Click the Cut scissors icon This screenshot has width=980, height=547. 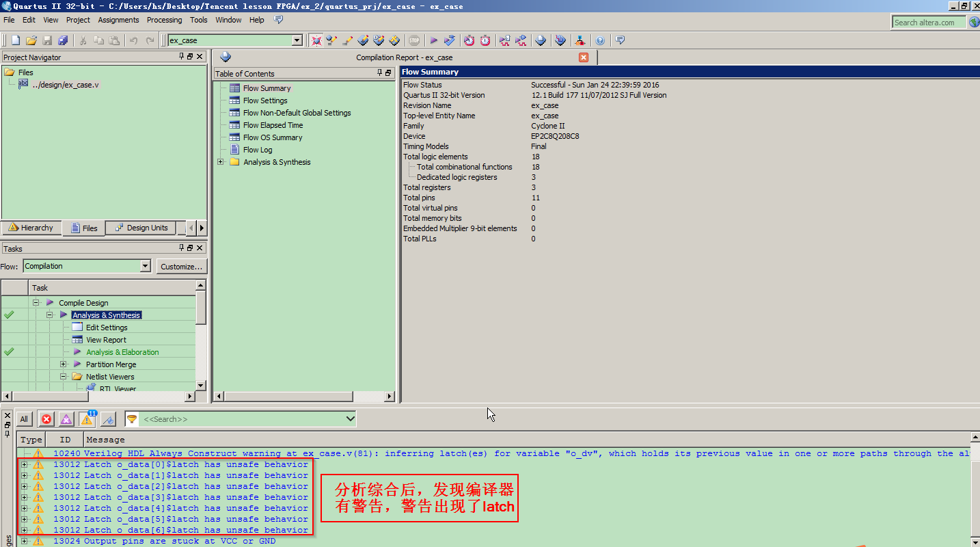pyautogui.click(x=83, y=40)
